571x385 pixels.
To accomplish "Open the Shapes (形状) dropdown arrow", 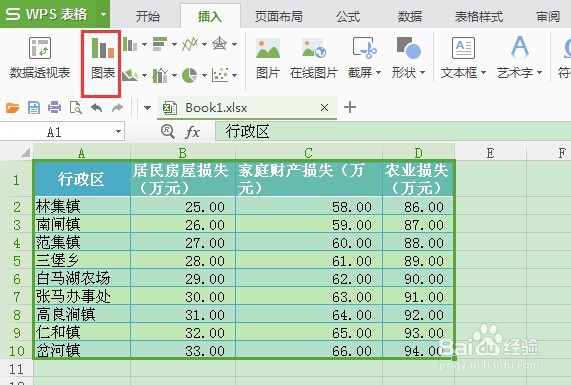I will pyautogui.click(x=422, y=72).
